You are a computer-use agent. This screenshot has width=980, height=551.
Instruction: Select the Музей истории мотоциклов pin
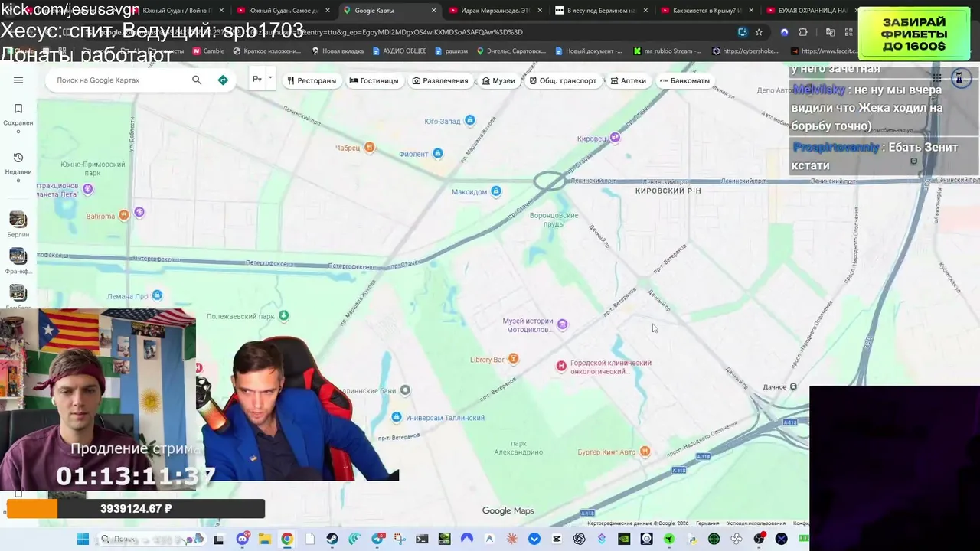point(563,324)
